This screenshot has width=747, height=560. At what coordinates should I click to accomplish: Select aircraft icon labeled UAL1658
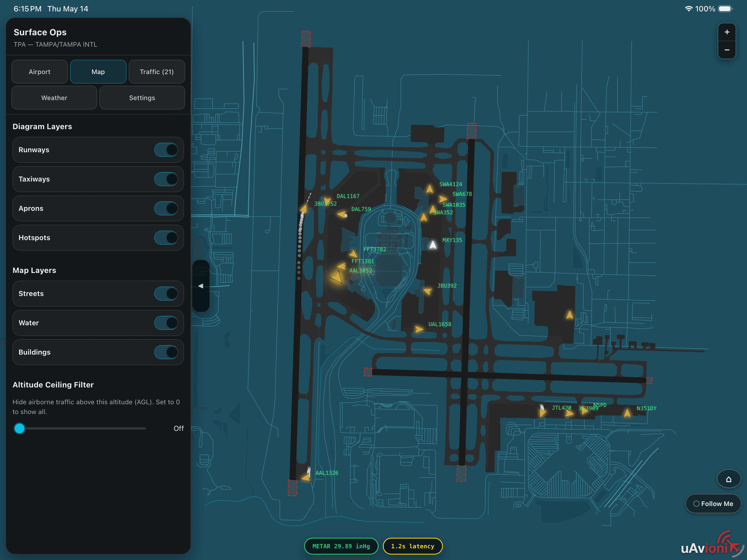click(419, 329)
